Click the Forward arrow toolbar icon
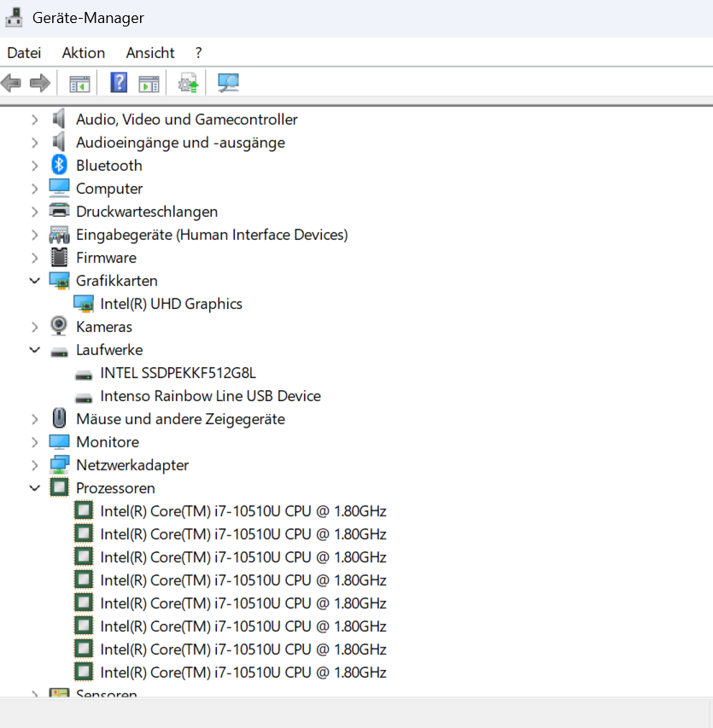Screen dimensions: 713x728 click(40, 84)
